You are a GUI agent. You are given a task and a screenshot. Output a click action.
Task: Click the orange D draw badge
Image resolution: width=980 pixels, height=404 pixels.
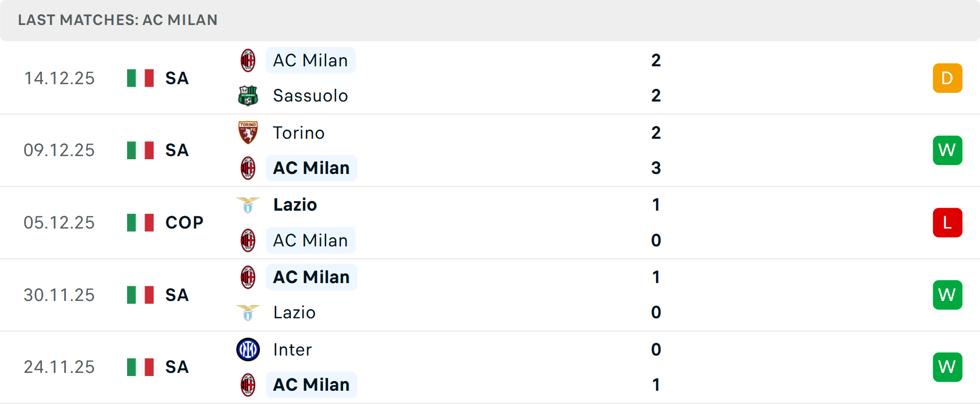pyautogui.click(x=947, y=78)
